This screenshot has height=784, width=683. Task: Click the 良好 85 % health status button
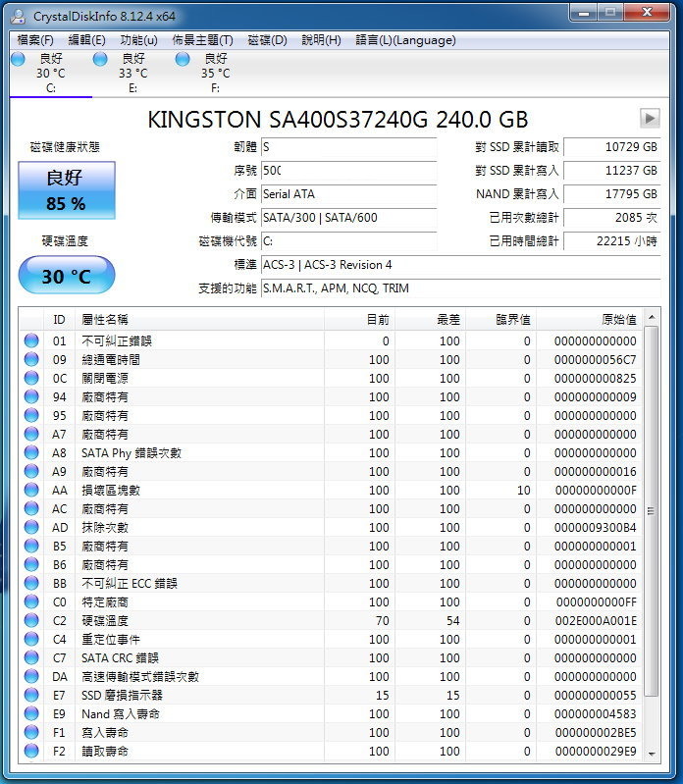click(67, 190)
